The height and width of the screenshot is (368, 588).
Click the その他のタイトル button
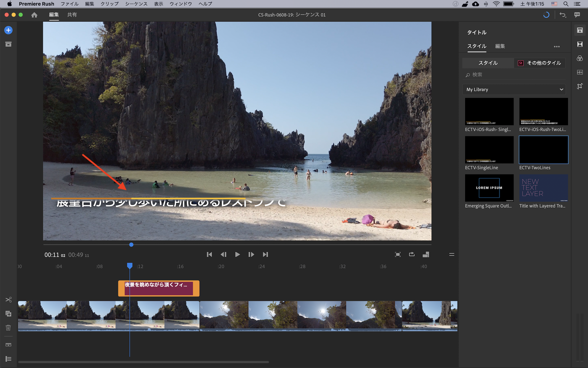(540, 63)
